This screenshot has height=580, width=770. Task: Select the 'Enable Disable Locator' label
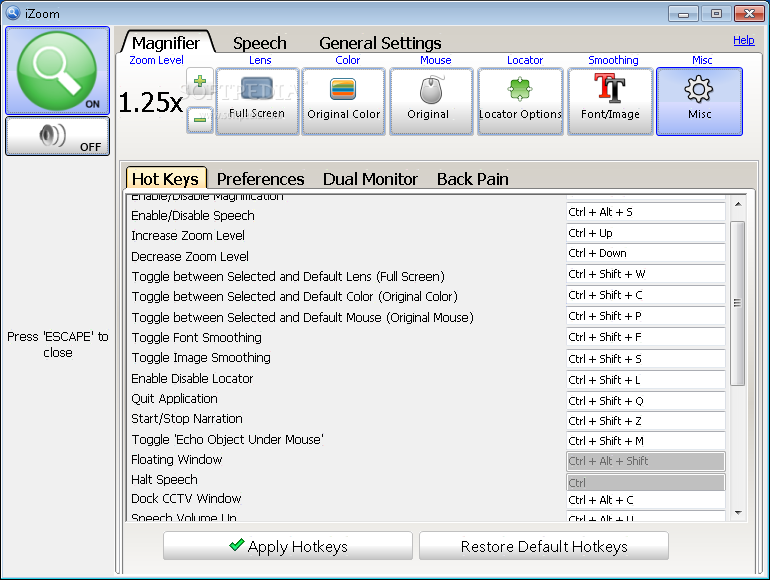pos(192,379)
